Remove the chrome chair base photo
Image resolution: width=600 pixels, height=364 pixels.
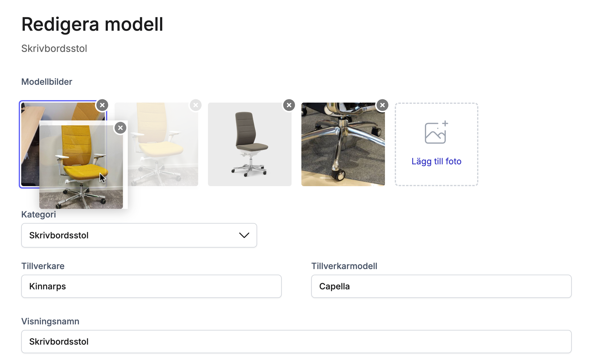[x=382, y=105]
